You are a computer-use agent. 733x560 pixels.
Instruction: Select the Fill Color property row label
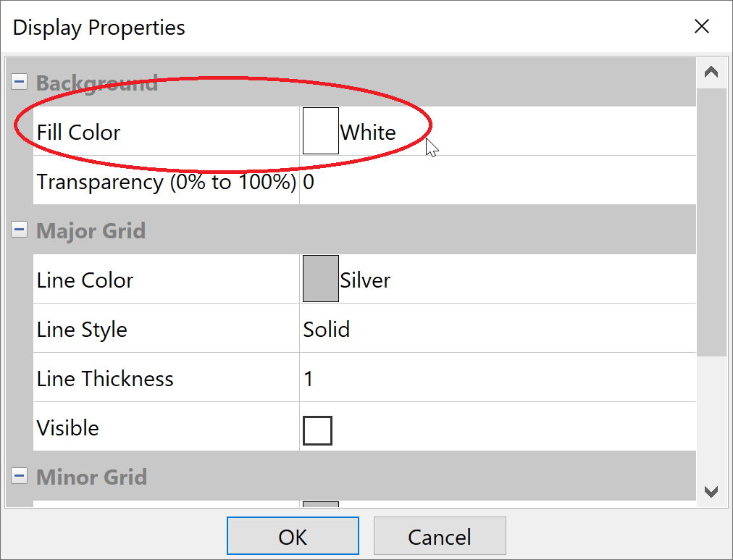pyautogui.click(x=79, y=133)
